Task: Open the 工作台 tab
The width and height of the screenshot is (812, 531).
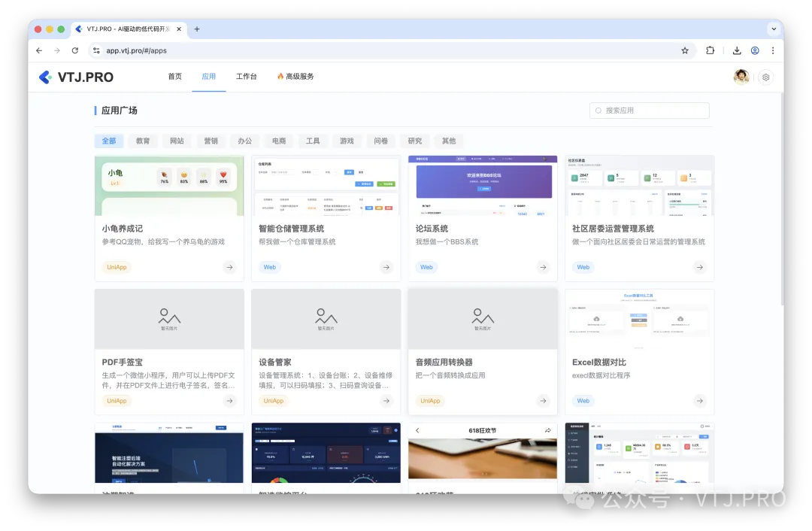Action: pyautogui.click(x=247, y=76)
